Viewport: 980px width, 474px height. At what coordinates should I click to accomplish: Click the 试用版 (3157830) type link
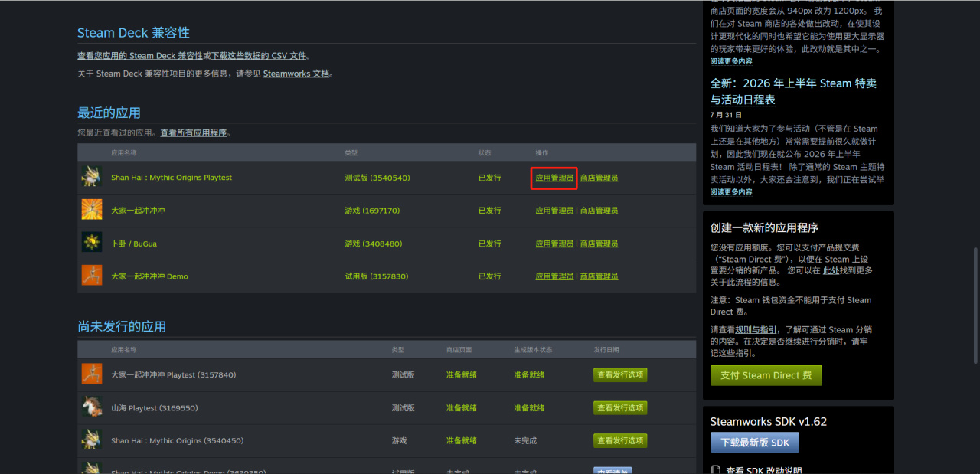(x=377, y=276)
